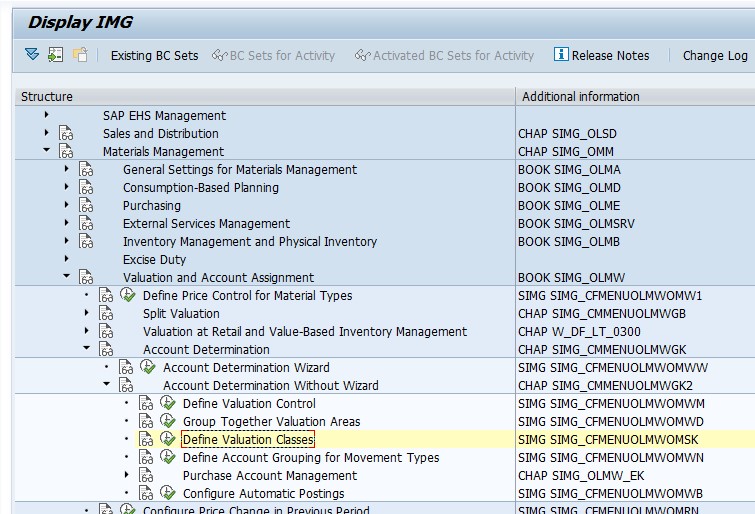Expand SAP EHS Management node
Screen dimensions: 755x514
[x=46, y=115]
